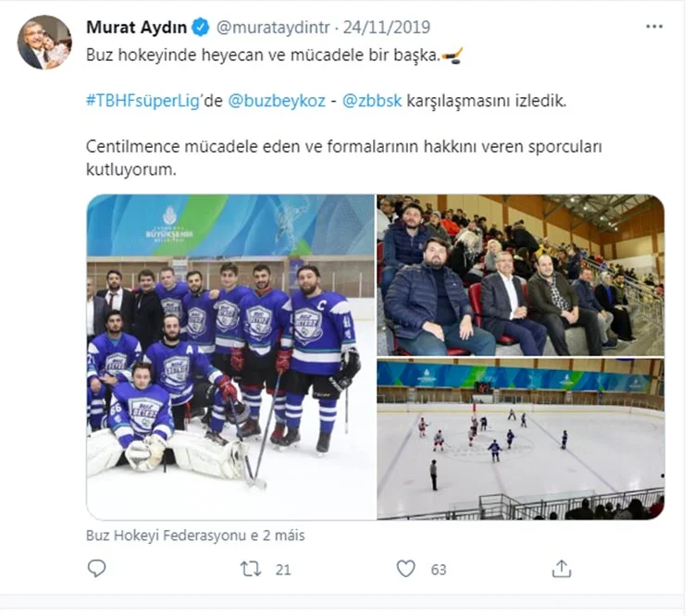Open the hockey team group photo

click(230, 356)
